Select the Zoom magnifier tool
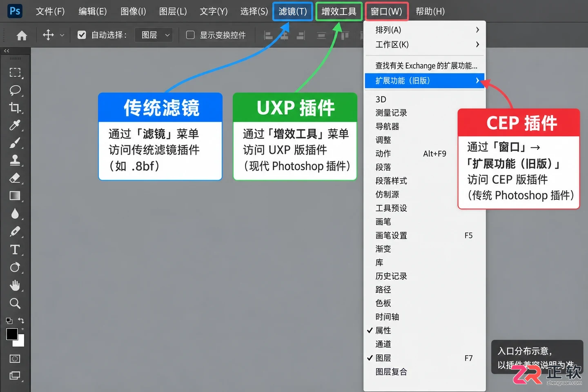The image size is (588, 392). [15, 303]
